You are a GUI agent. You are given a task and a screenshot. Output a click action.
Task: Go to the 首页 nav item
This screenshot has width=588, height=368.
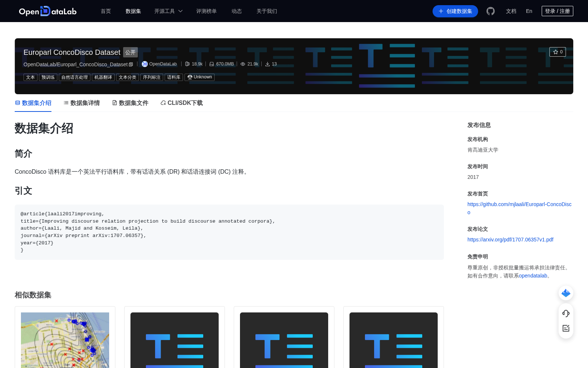pyautogui.click(x=106, y=11)
